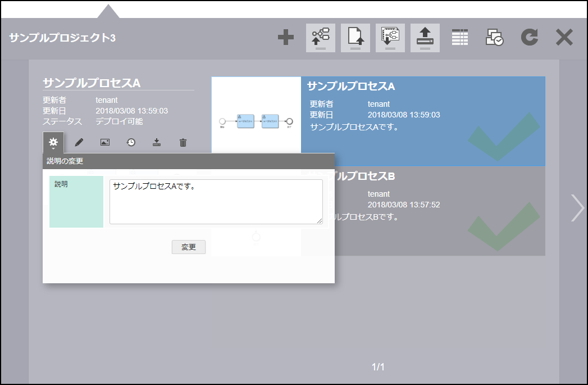Click the upload to drive icon
Viewport: 588px width, 385px height.
coord(425,38)
